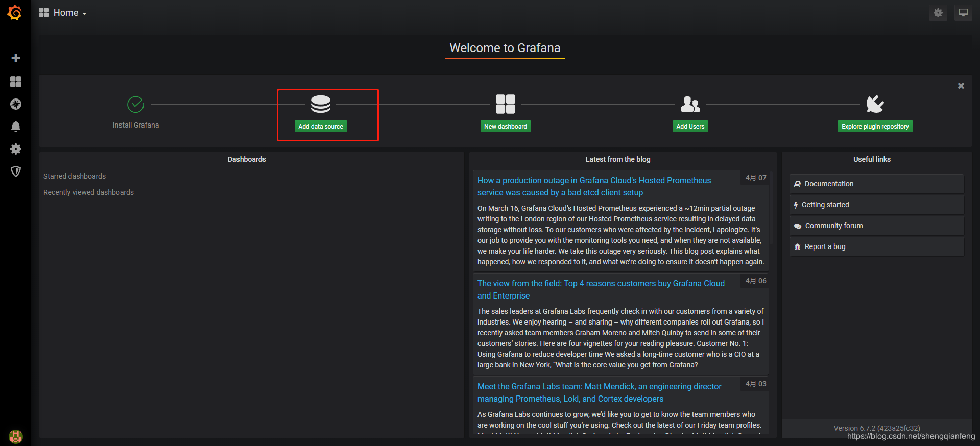
Task: Open the Alerting bell icon in sidebar
Action: click(16, 127)
